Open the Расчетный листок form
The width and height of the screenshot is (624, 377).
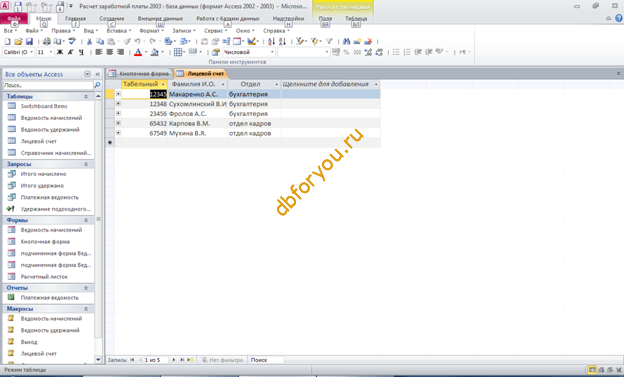coord(44,277)
